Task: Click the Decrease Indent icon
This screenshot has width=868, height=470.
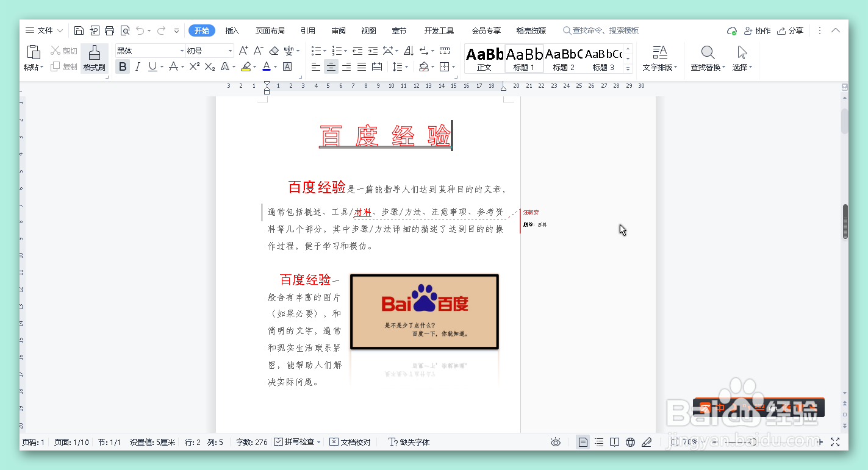Action: 357,51
